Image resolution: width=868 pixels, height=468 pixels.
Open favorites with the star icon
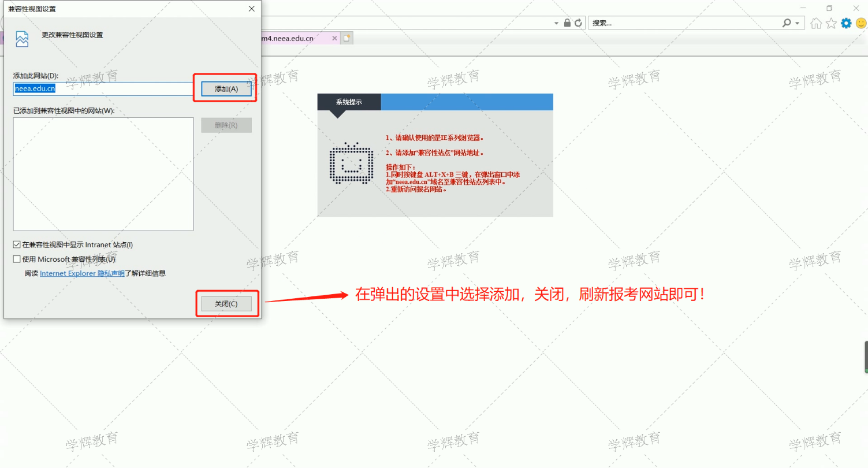click(831, 23)
